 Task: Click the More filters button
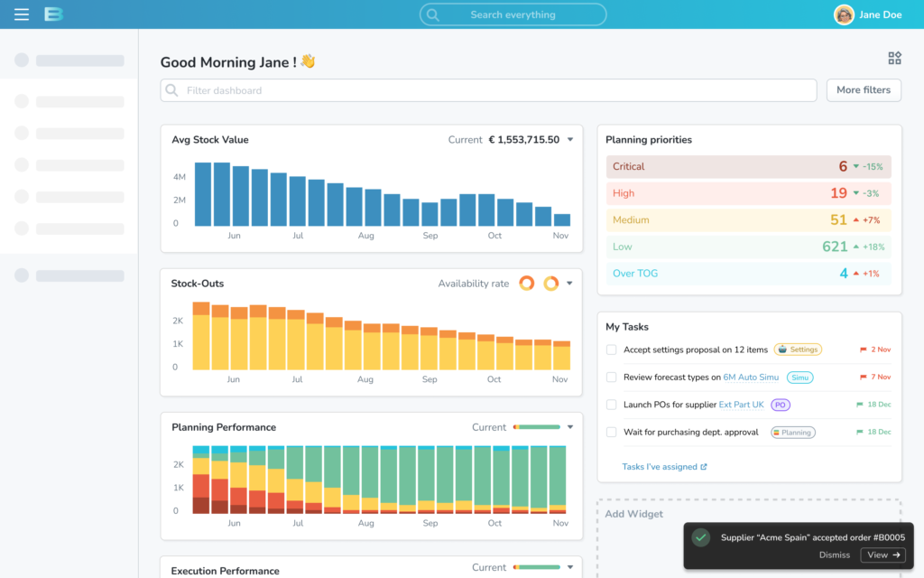863,90
